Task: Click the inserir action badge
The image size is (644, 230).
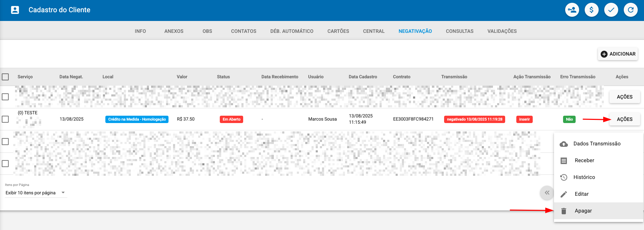Action: pos(524,119)
